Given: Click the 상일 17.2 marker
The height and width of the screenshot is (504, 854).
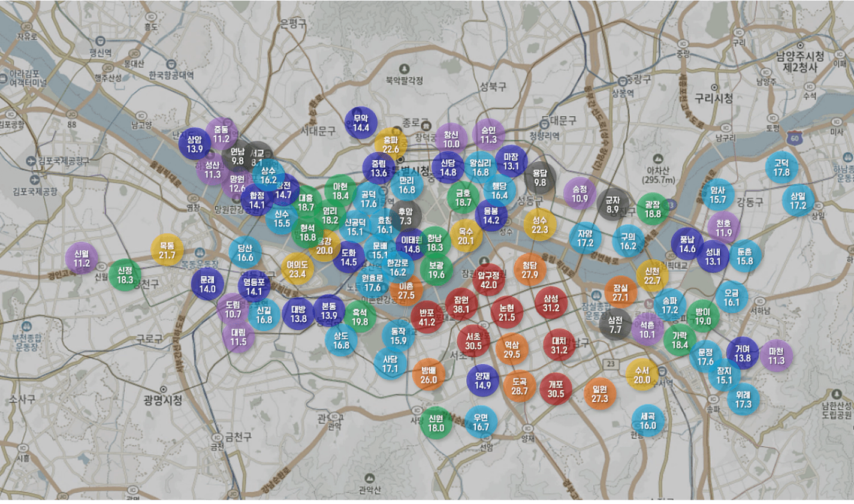Looking at the screenshot, I should click(x=798, y=201).
